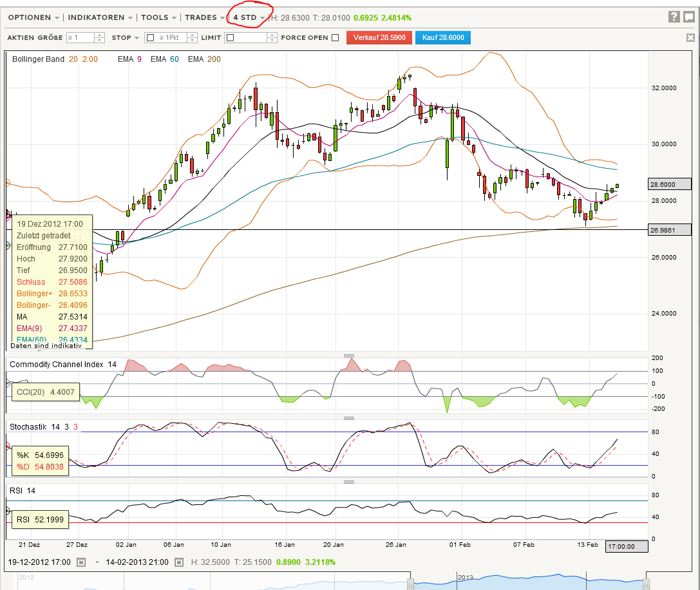700x590 pixels.
Task: Click EMA(9) 27.4337 tooltip row
Action: pyautogui.click(x=52, y=328)
